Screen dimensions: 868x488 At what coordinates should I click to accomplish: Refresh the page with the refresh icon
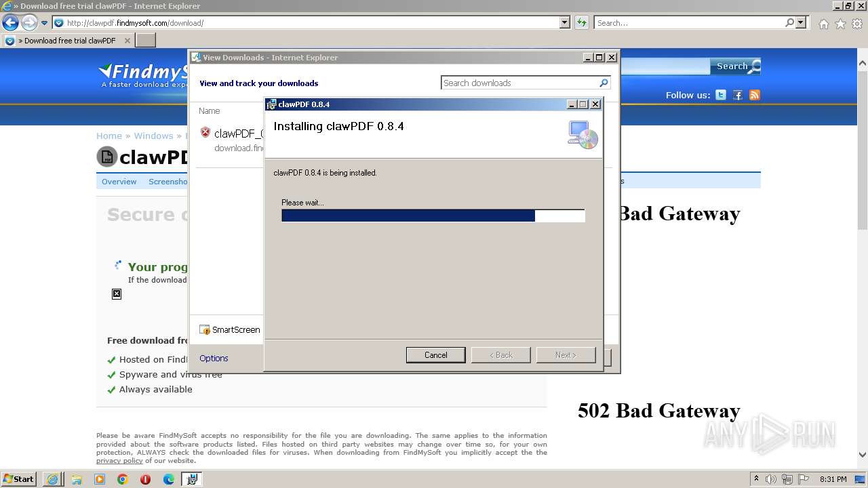(x=581, y=22)
